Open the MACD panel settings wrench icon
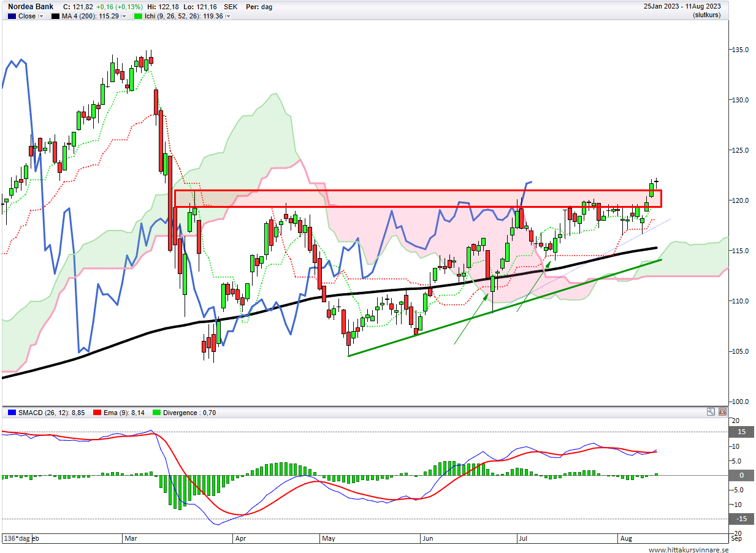 point(711,412)
